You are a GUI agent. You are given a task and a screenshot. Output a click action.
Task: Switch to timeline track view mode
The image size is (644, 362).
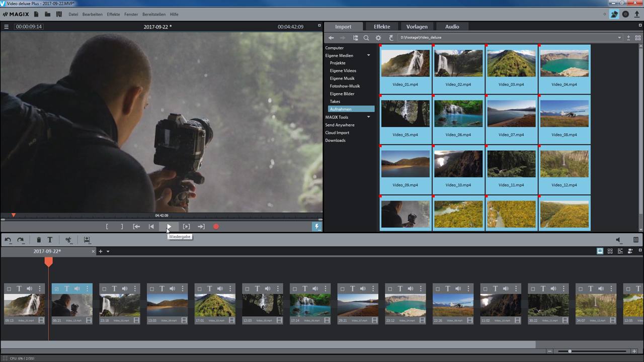click(x=620, y=251)
